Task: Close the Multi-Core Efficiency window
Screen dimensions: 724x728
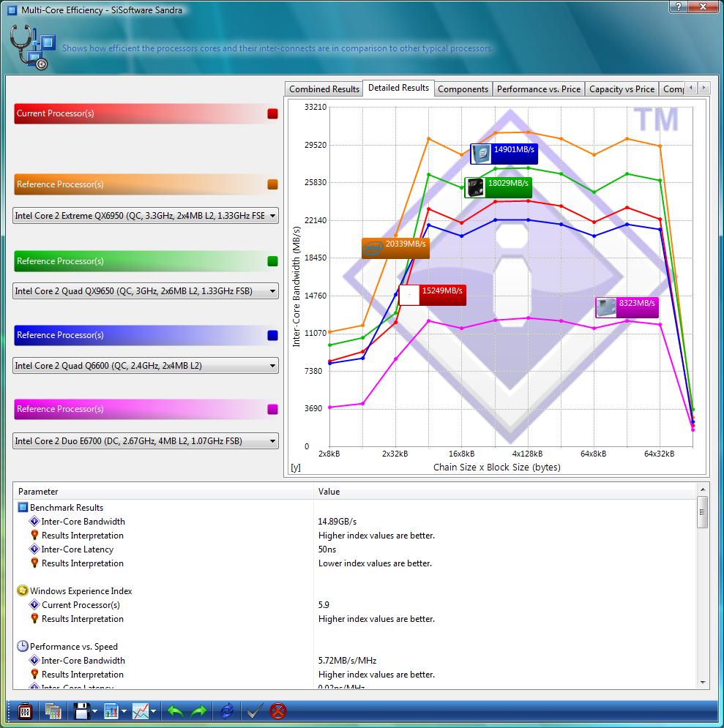Action: tap(703, 6)
